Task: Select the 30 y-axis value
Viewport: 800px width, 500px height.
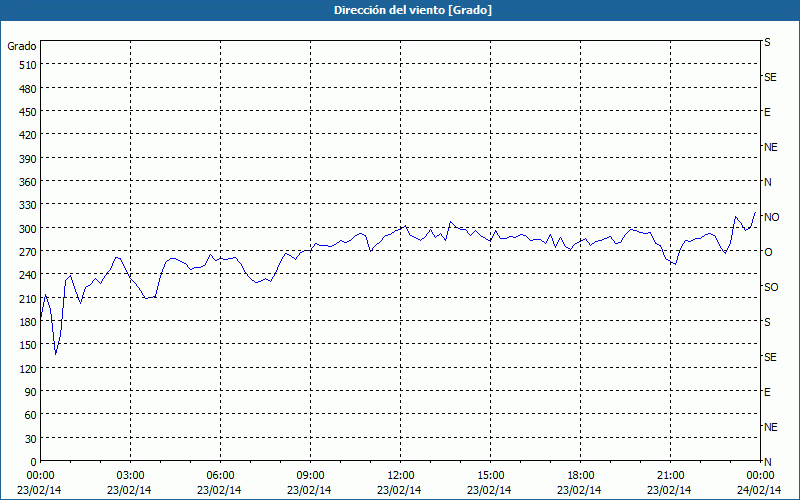Action: tap(31, 439)
